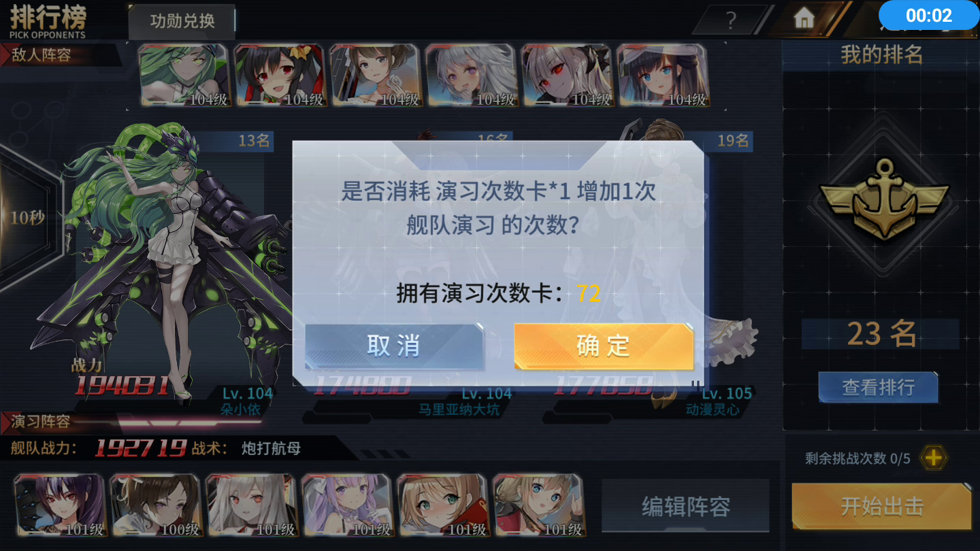Open the 功勋兑换 tab
This screenshot has width=980, height=551.
coord(182,21)
